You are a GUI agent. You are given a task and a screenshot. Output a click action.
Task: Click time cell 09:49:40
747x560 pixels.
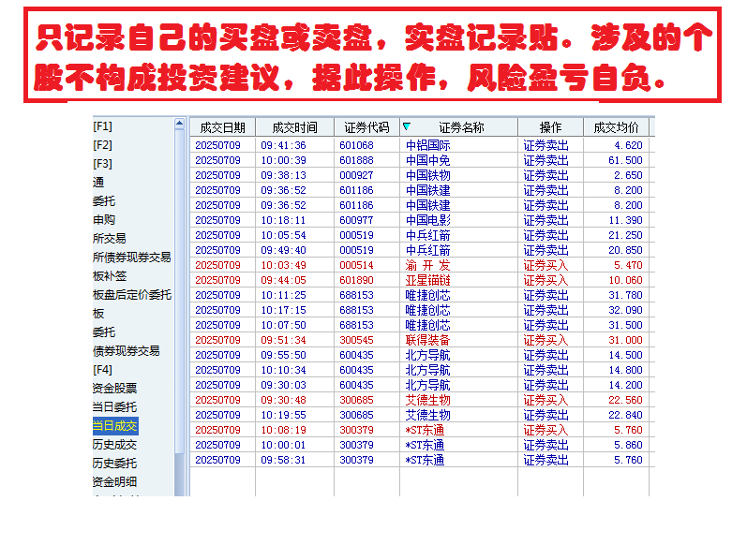[283, 250]
